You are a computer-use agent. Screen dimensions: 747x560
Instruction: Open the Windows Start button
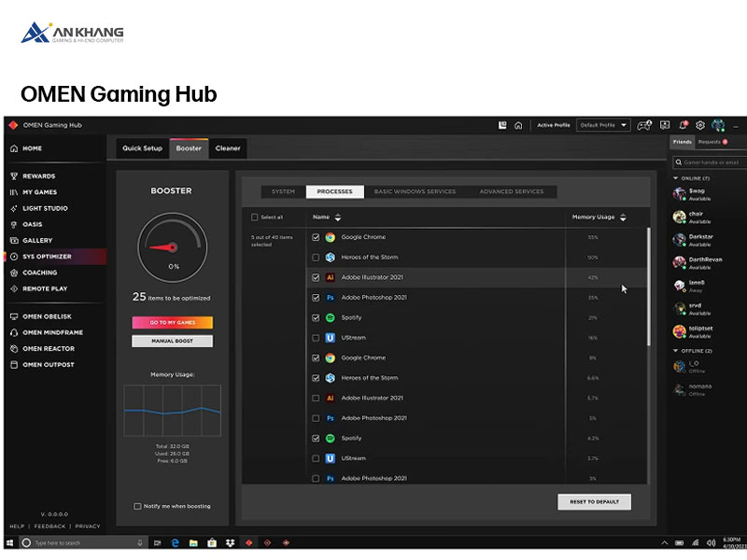pyautogui.click(x=9, y=543)
